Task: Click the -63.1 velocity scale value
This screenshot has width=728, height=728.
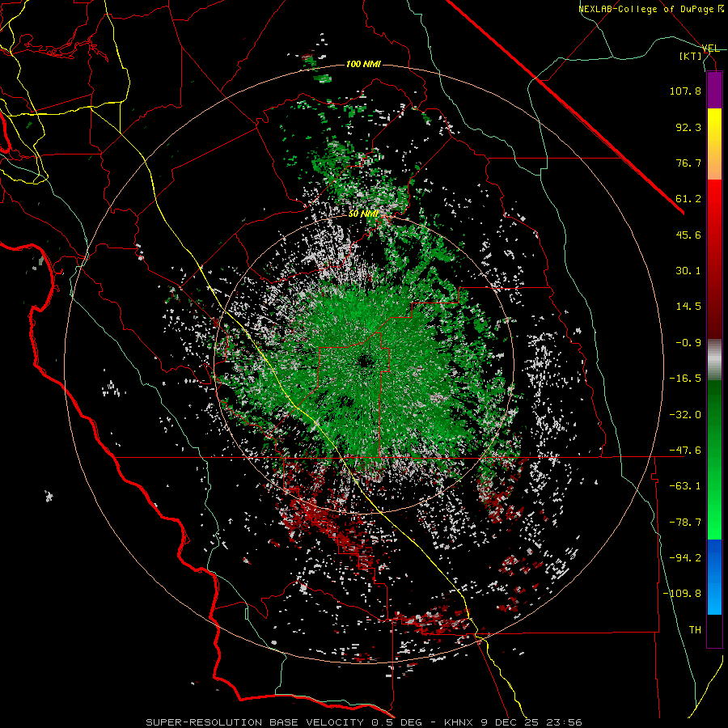Action: [685, 486]
